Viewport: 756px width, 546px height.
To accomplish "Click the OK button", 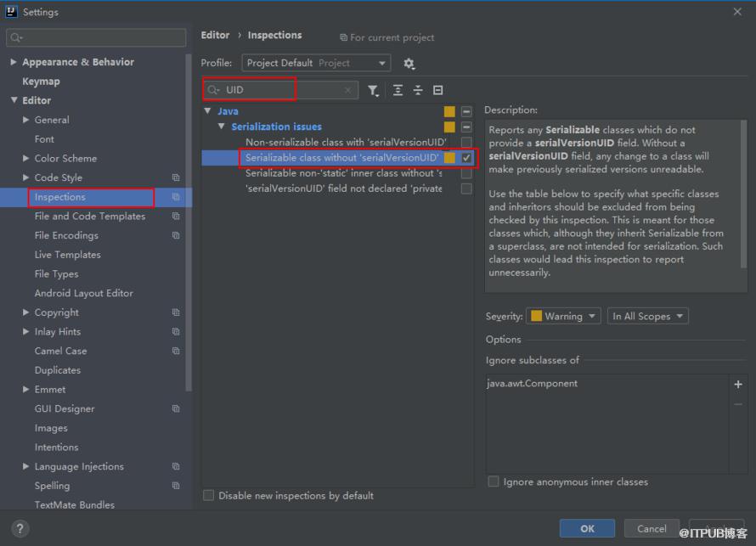I will tap(587, 529).
